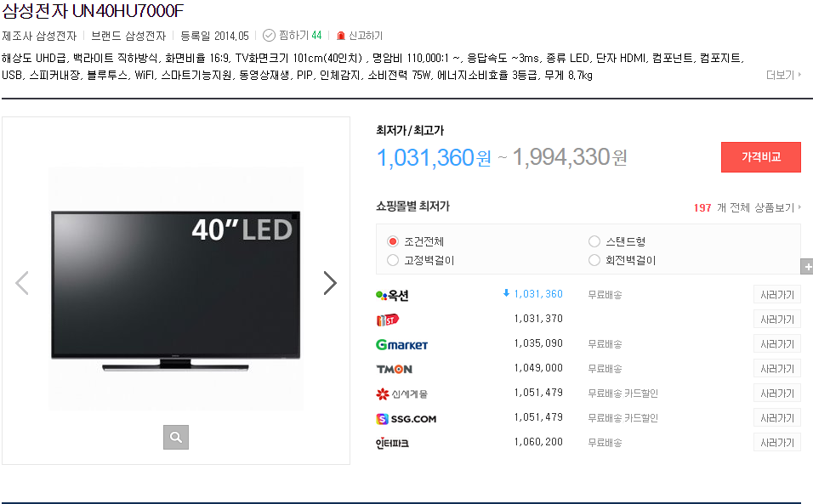Image resolution: width=813 pixels, height=504 pixels.
Task: Click the 신고하기 siren icon
Action: (341, 36)
